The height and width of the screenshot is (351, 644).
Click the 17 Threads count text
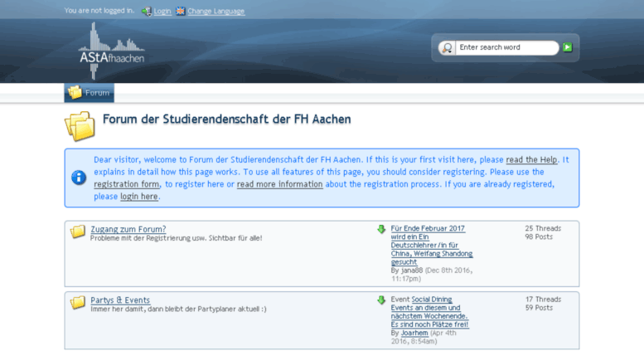point(543,300)
